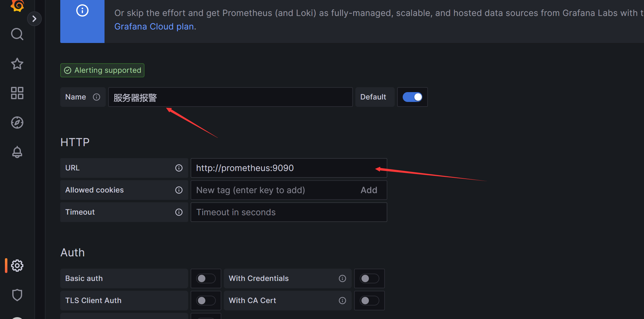Turn on With Credentials switch

[x=369, y=278]
